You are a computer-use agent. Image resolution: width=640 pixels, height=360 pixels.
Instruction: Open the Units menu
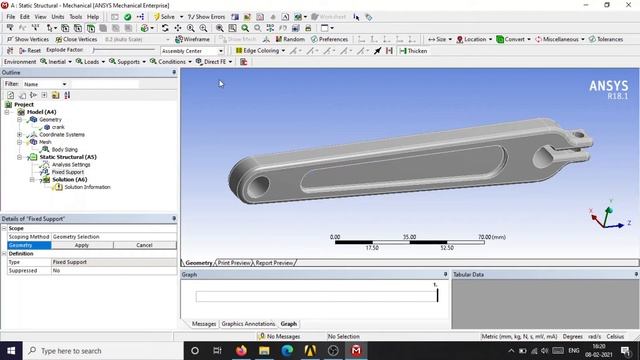pos(58,17)
